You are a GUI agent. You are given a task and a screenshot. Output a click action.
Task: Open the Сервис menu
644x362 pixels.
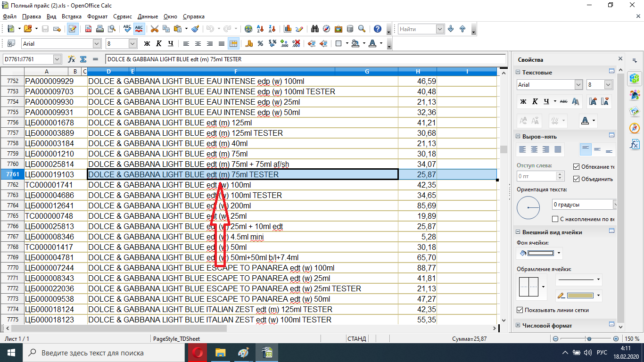[x=123, y=16]
